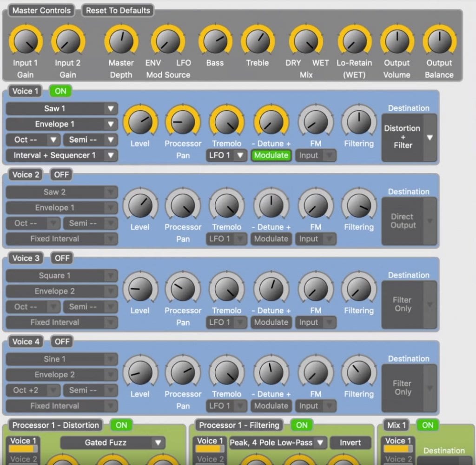The height and width of the screenshot is (465, 476).
Task: Change Voice 1 destination from Distortion + Filter
Action: (x=409, y=137)
